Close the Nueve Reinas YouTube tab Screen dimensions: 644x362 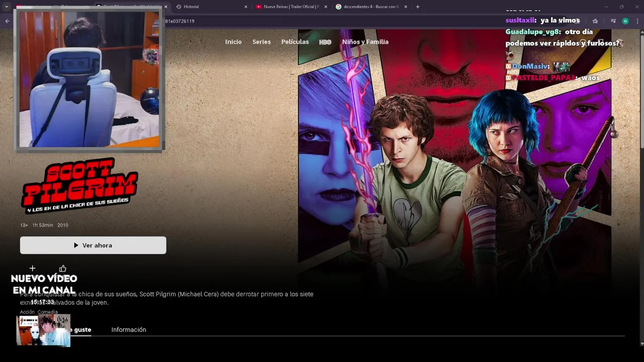[326, 7]
